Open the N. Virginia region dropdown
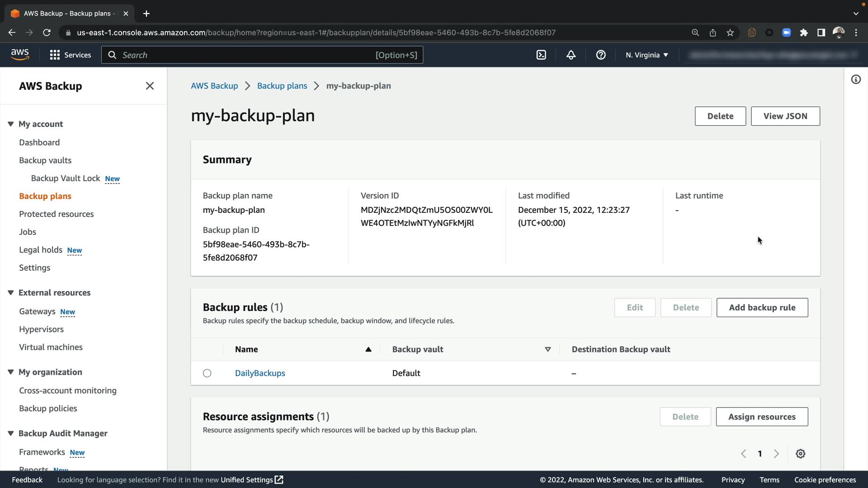Screen dimensions: 868x488 [646, 55]
